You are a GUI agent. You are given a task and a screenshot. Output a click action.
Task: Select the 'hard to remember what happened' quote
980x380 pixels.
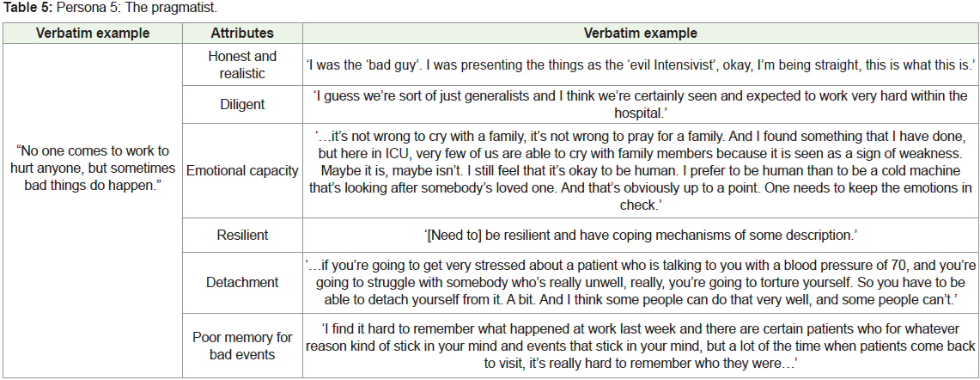641,345
